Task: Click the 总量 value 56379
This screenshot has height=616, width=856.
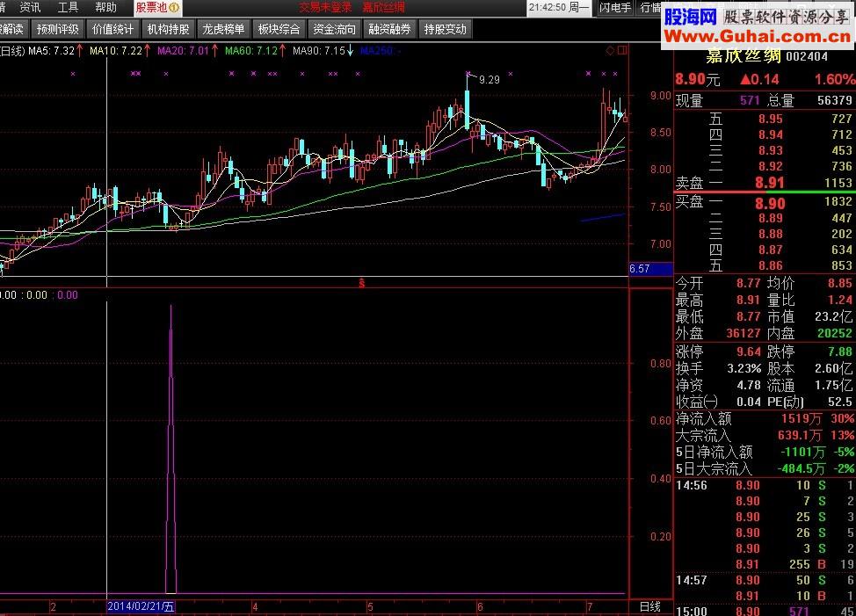Action: [x=834, y=100]
